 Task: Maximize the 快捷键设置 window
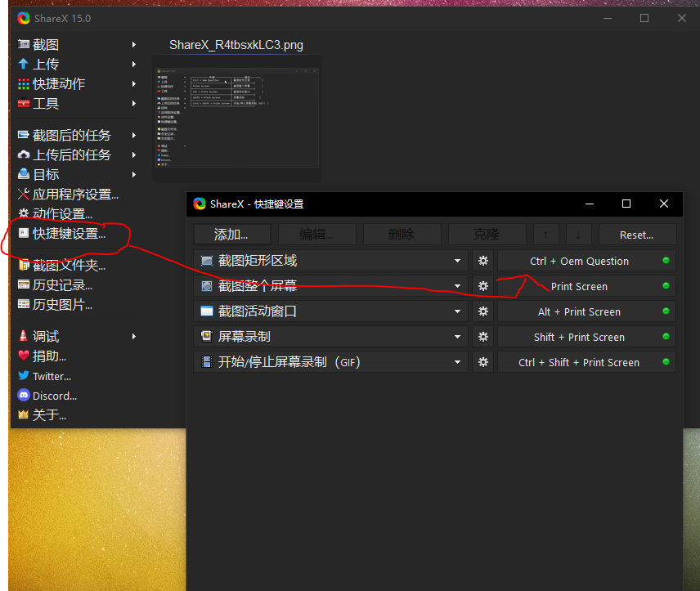point(626,204)
